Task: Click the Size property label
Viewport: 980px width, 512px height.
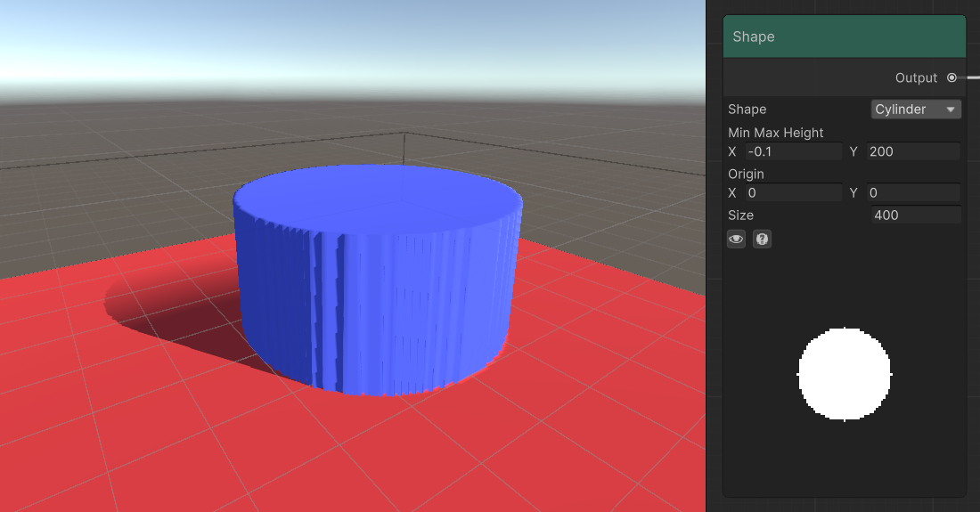Action: tap(740, 215)
